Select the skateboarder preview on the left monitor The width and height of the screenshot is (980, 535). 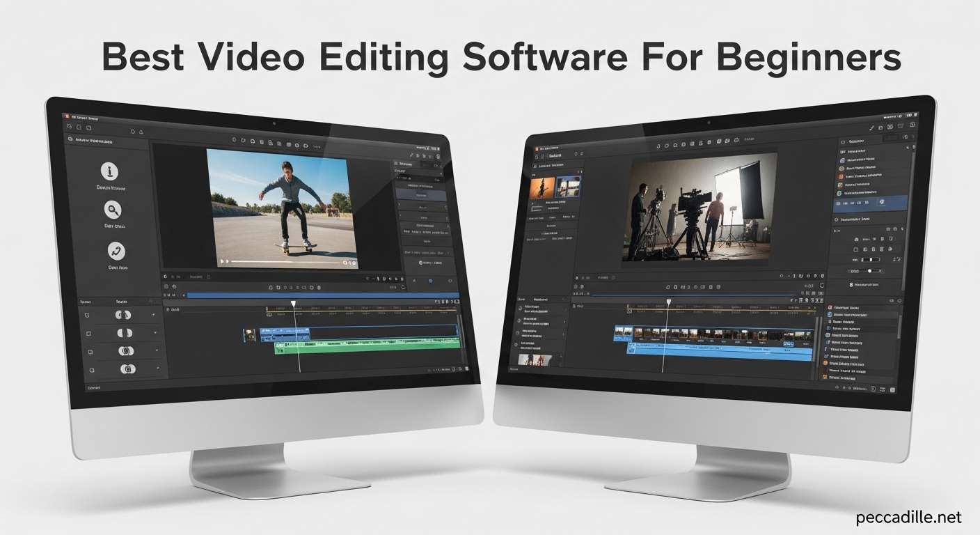click(x=281, y=208)
